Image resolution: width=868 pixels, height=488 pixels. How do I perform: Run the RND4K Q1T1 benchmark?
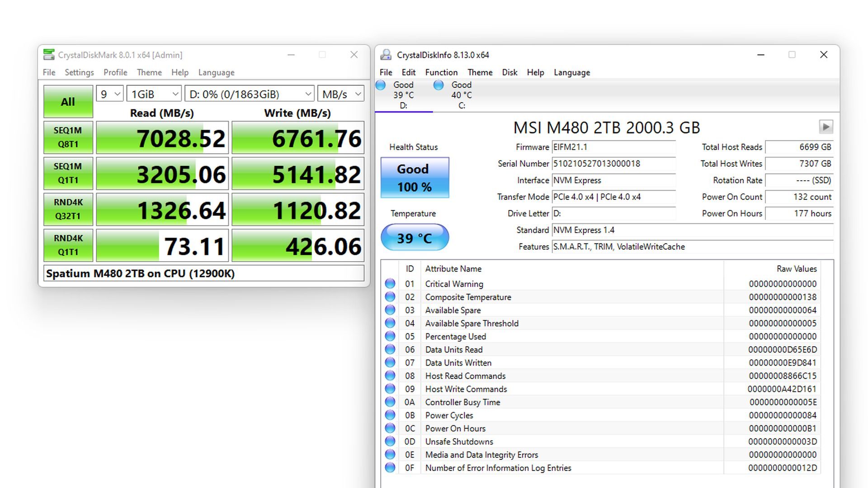click(68, 245)
